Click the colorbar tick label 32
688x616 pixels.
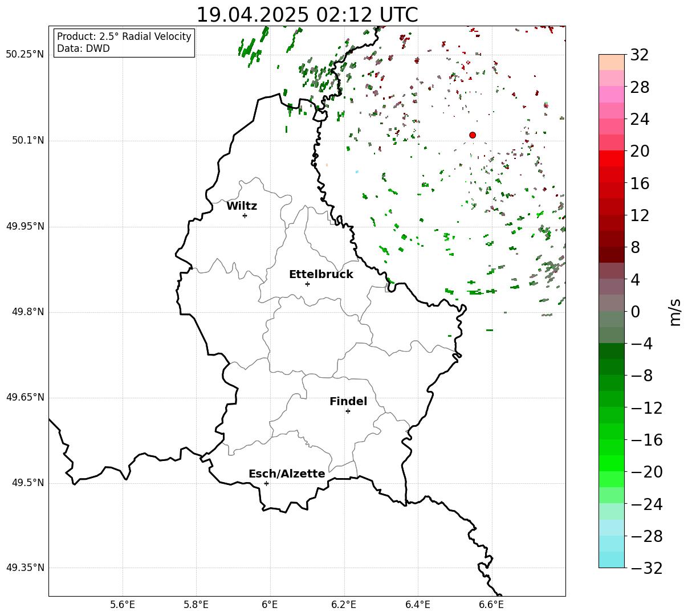coord(640,55)
